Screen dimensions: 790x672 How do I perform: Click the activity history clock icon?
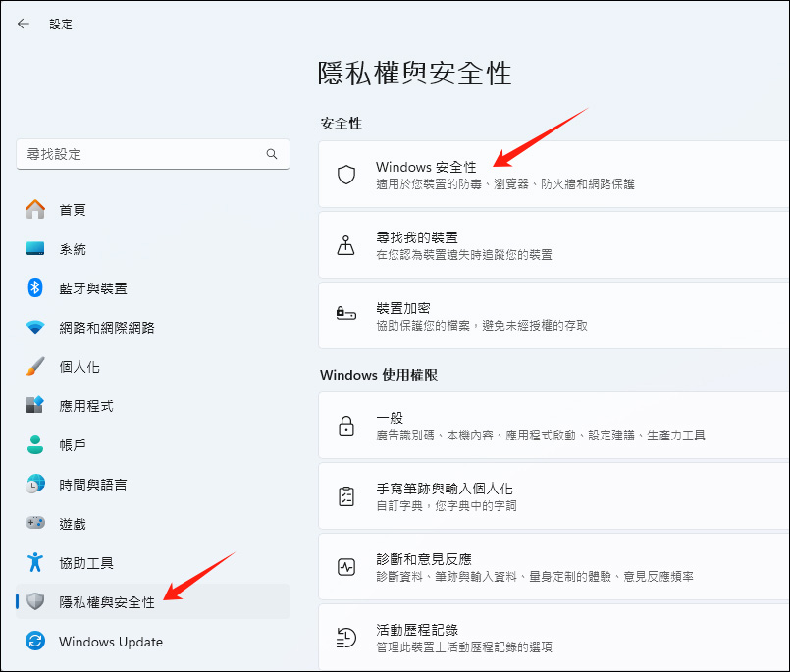coord(346,638)
